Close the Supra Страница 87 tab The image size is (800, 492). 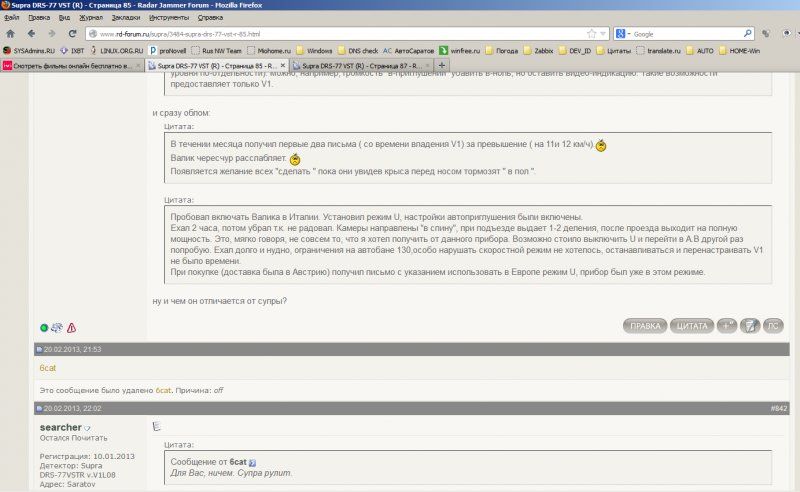tap(428, 65)
